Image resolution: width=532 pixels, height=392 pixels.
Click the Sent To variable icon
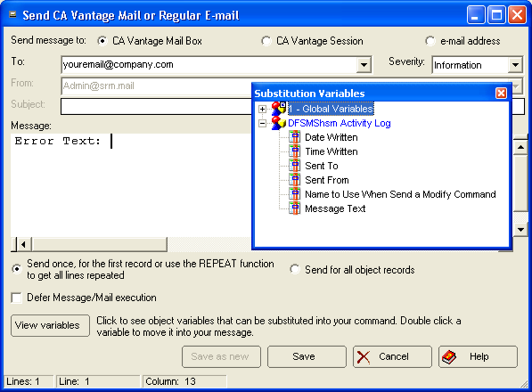[x=294, y=166]
